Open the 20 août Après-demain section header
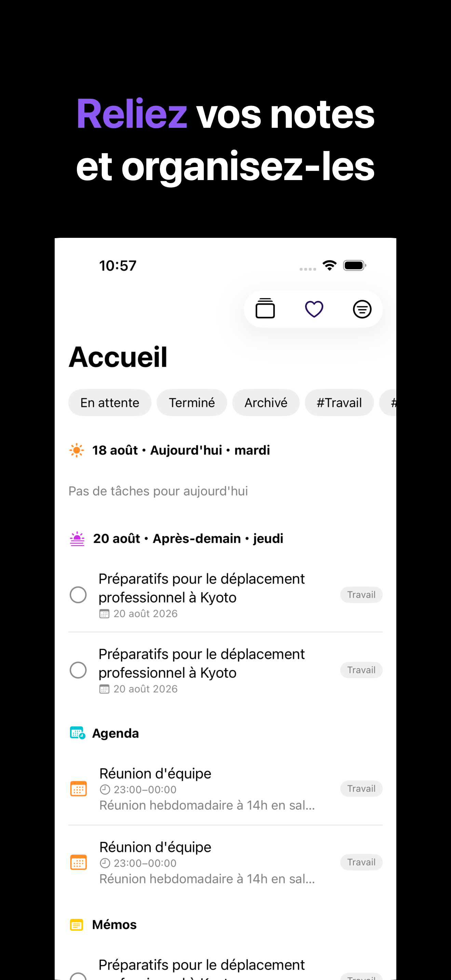Image resolution: width=451 pixels, height=980 pixels. click(x=188, y=539)
